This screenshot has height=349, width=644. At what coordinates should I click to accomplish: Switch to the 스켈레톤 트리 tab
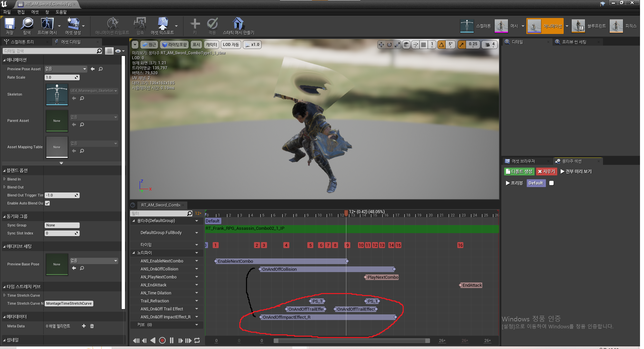[x=22, y=42]
